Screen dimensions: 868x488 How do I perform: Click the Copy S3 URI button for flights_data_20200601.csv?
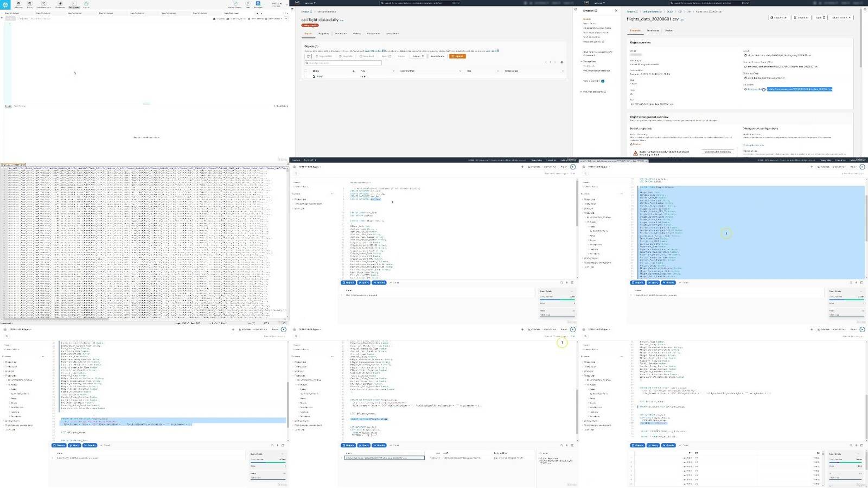pyautogui.click(x=779, y=18)
